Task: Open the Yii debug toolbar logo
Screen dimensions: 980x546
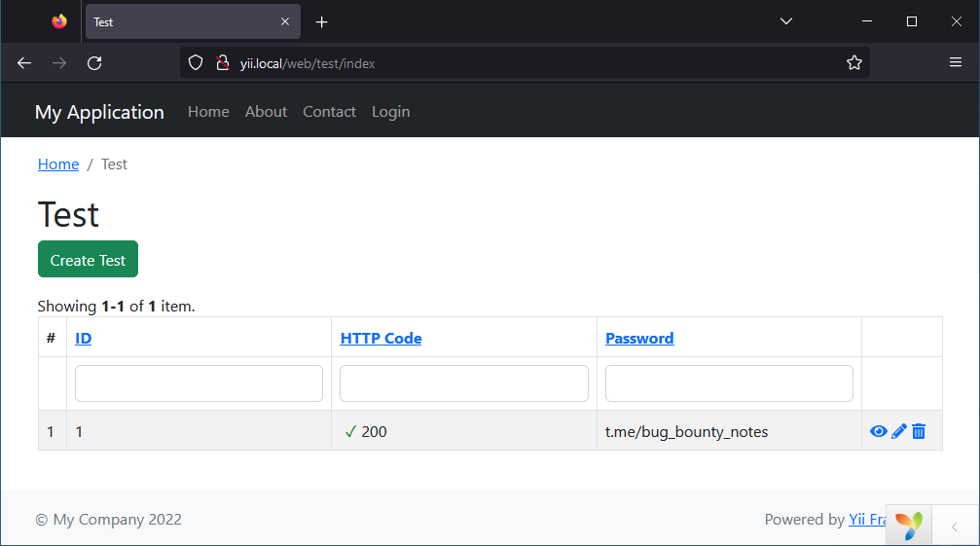Action: click(x=909, y=526)
